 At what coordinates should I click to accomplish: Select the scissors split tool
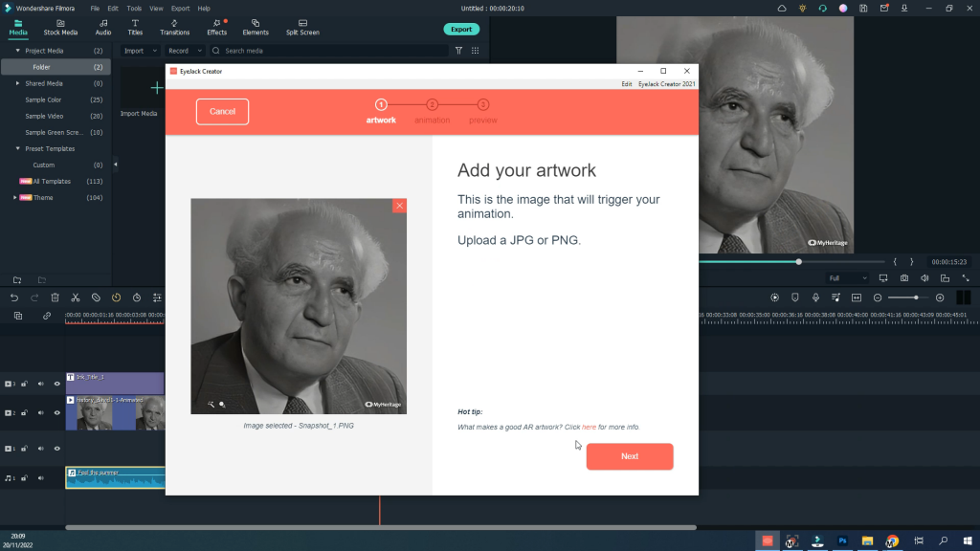point(75,298)
